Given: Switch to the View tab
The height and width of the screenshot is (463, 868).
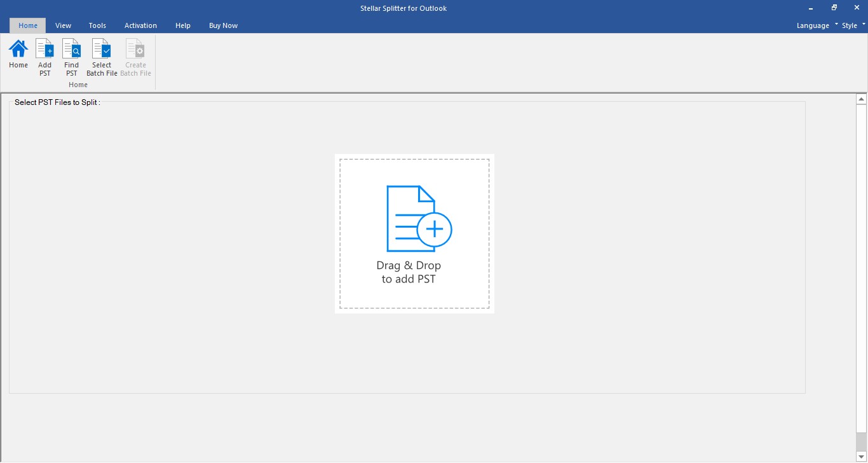Looking at the screenshot, I should (x=63, y=25).
